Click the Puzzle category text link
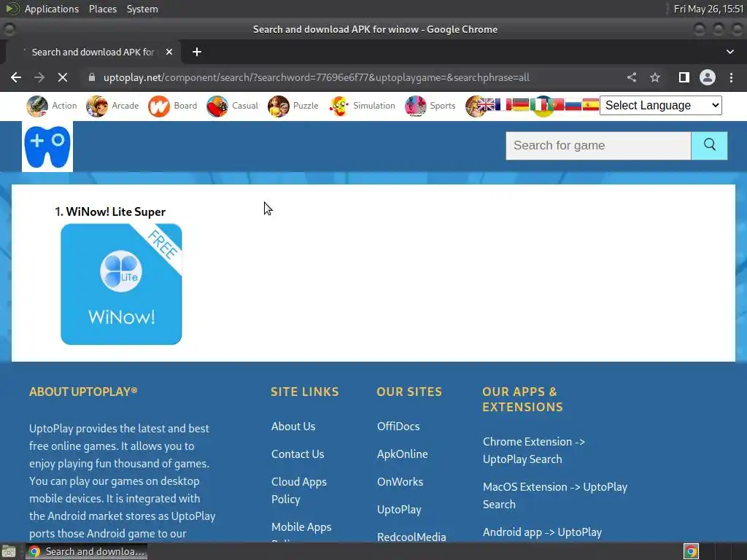 (x=306, y=106)
